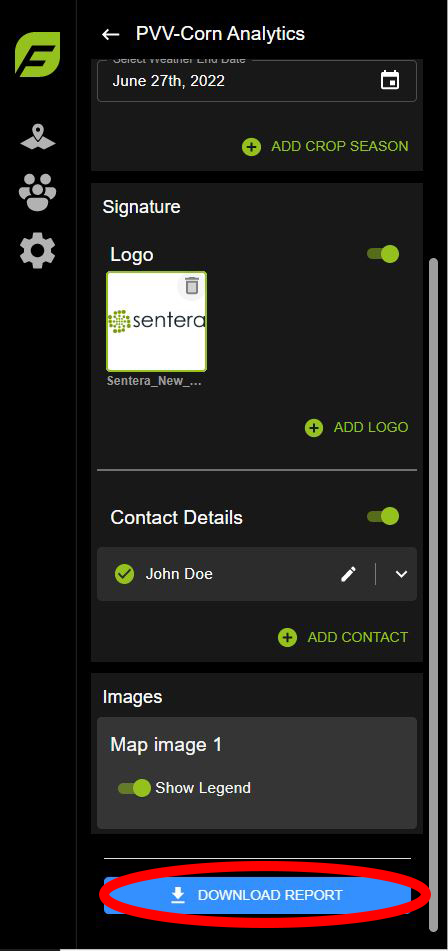Delete the Sentera logo with trash icon
The image size is (448, 951).
pyautogui.click(x=192, y=286)
